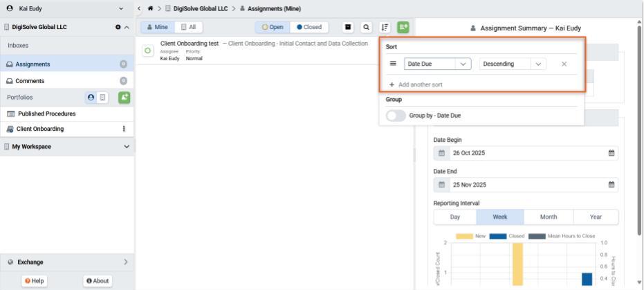Image resolution: width=644 pixels, height=290 pixels.
Task: Open the Date Due sort field dropdown
Action: click(437, 64)
